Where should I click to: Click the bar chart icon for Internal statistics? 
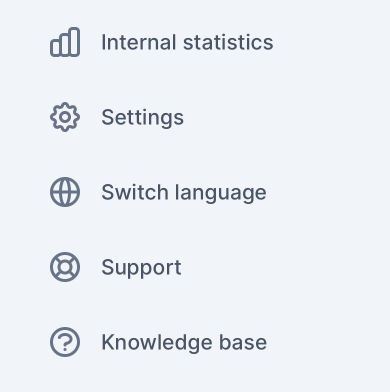(x=65, y=42)
